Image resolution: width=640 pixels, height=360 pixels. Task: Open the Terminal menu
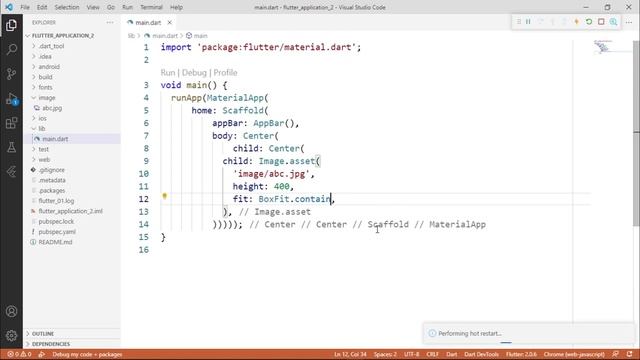click(151, 7)
